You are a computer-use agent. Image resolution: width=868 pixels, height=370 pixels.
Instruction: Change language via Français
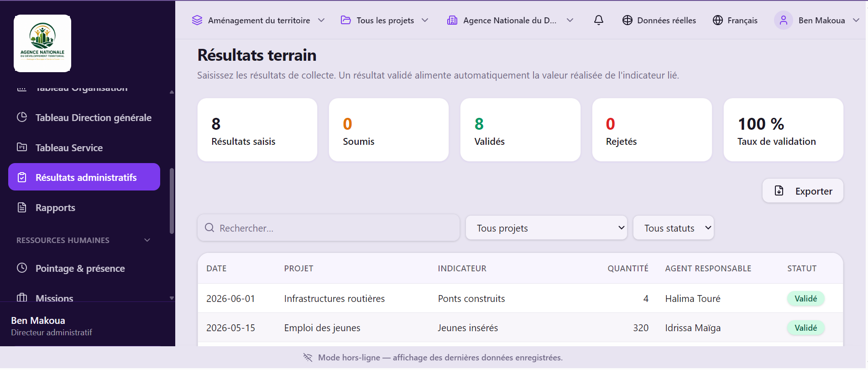(735, 20)
